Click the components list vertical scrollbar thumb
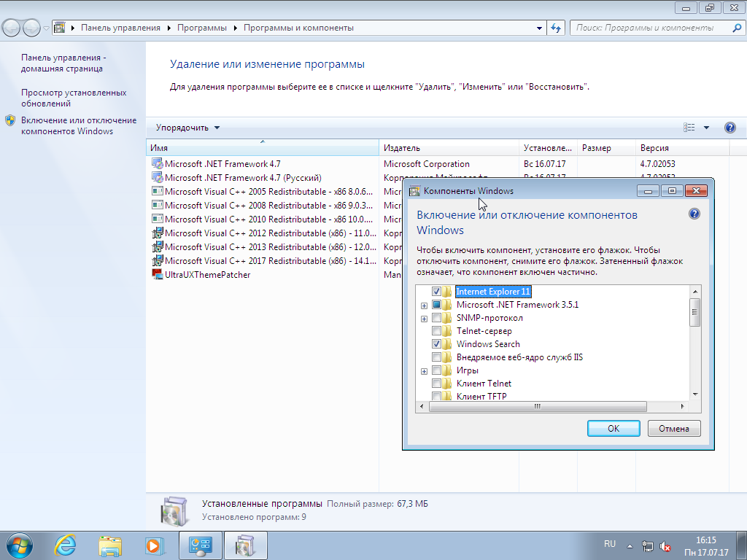Image resolution: width=747 pixels, height=560 pixels. coord(695,312)
